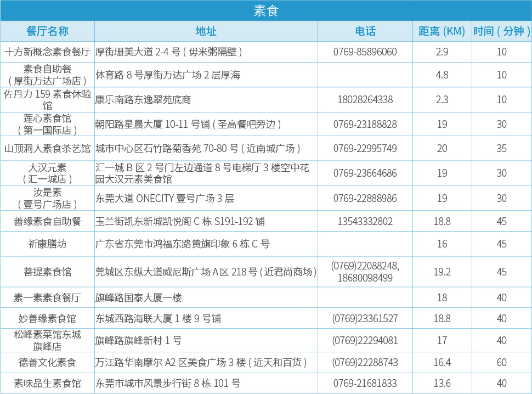Image resolution: width=532 pixels, height=394 pixels.
Task: Click restaurant 菩提素食馆
Action: [48, 272]
